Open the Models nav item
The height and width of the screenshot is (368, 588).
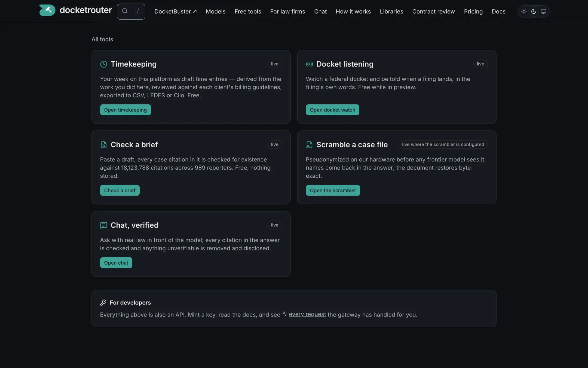pyautogui.click(x=216, y=11)
